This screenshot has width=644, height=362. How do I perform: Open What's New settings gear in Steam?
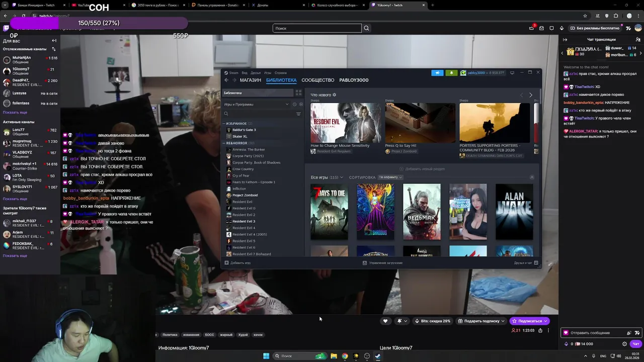[x=334, y=95]
